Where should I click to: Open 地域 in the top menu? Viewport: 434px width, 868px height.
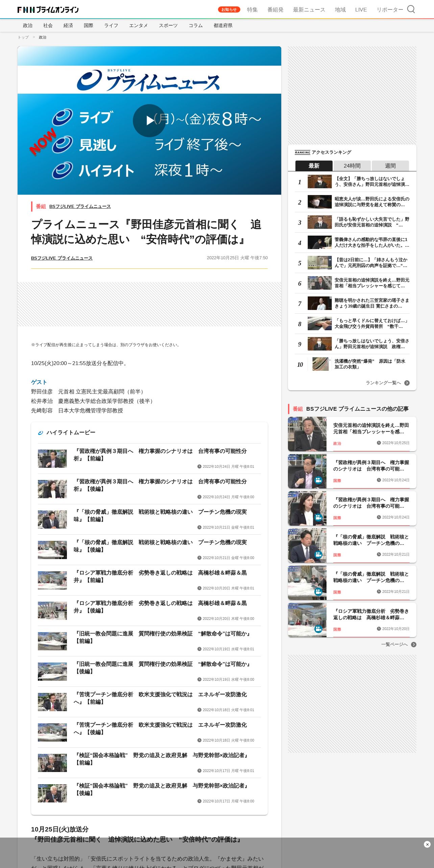pyautogui.click(x=340, y=10)
